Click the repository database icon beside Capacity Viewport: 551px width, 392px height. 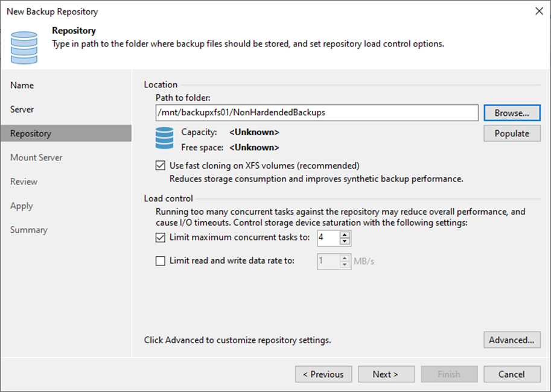[164, 138]
